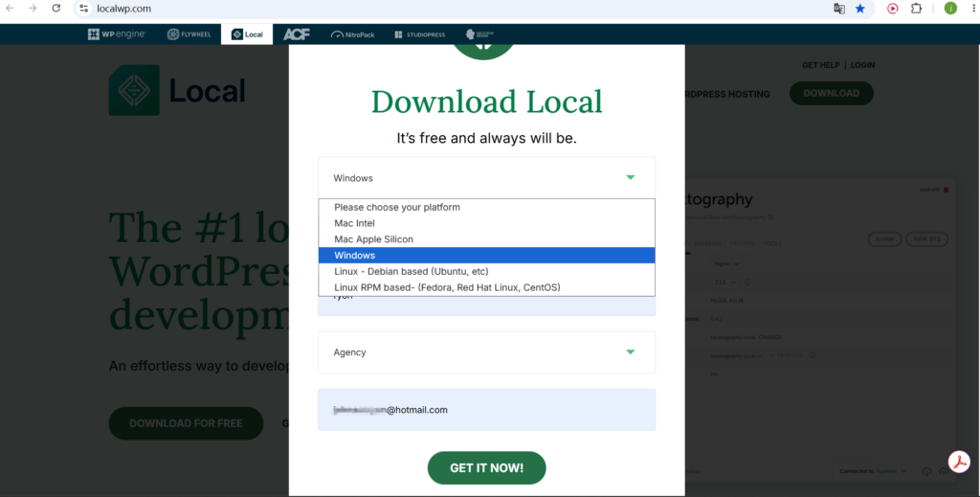Click the WORDPRESS HOSTING nav link

727,95
